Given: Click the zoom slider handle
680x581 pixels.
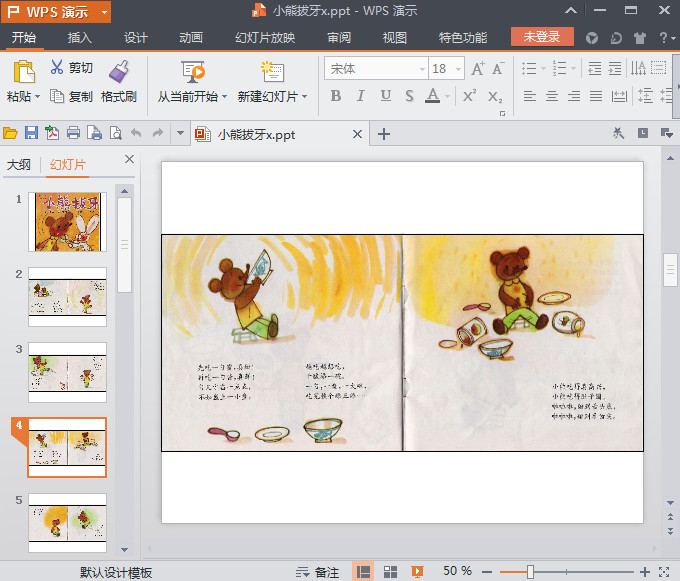Looking at the screenshot, I should (530, 572).
